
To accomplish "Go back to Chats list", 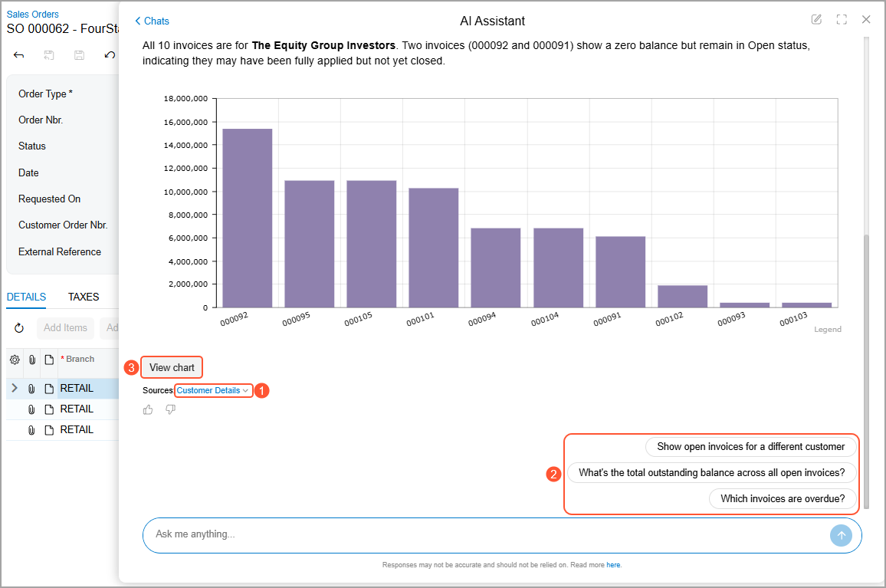I will 152,21.
